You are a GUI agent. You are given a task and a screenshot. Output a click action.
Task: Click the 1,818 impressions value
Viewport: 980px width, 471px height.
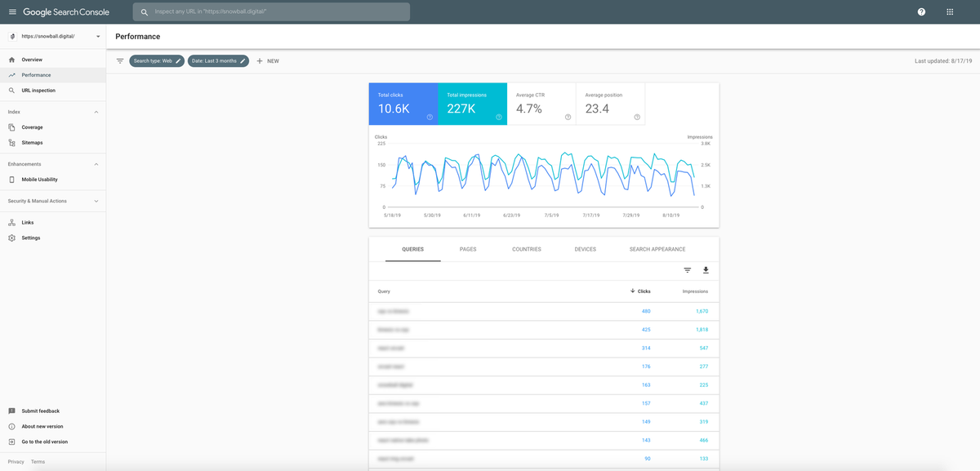point(702,330)
